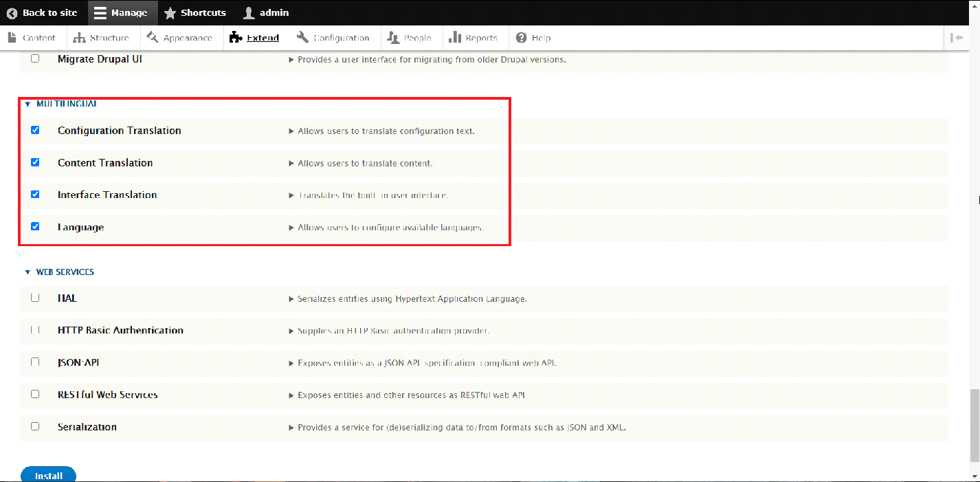
Task: Click the admin user icon
Action: point(249,13)
